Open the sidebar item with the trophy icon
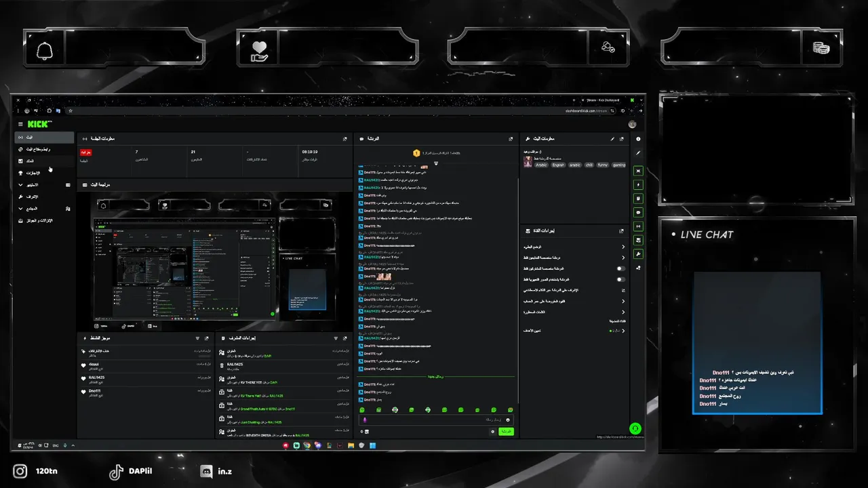Image resolution: width=868 pixels, height=488 pixels. coord(44,173)
